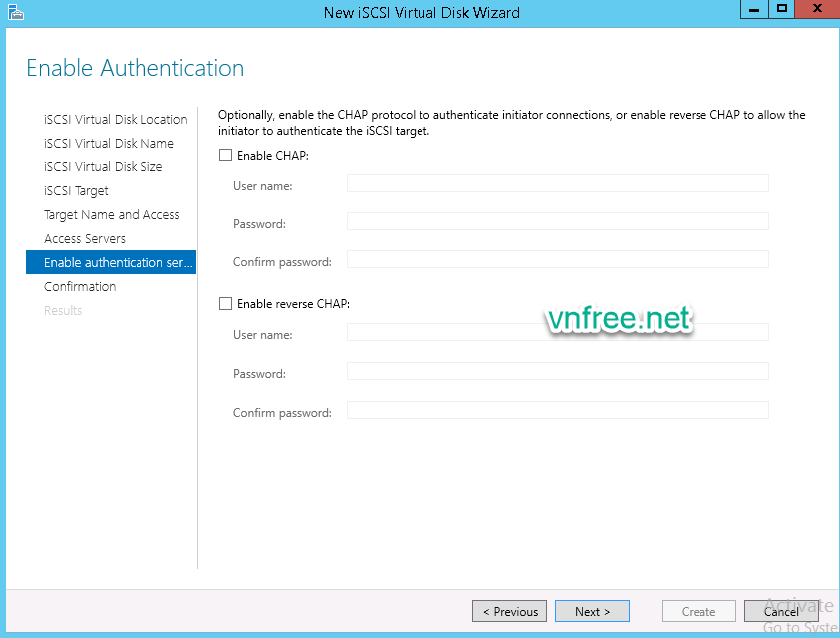Click the reverse CHAP Password field
840x638 pixels.
[557, 371]
